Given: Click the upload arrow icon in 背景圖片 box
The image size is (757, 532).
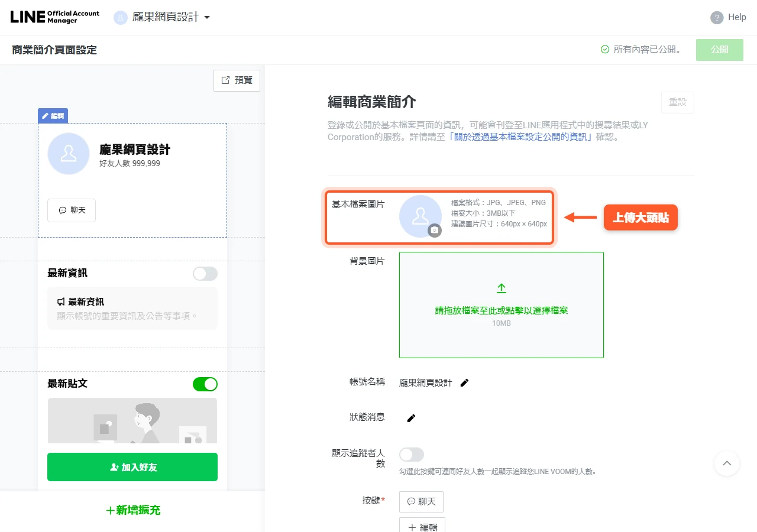Looking at the screenshot, I should 502,288.
